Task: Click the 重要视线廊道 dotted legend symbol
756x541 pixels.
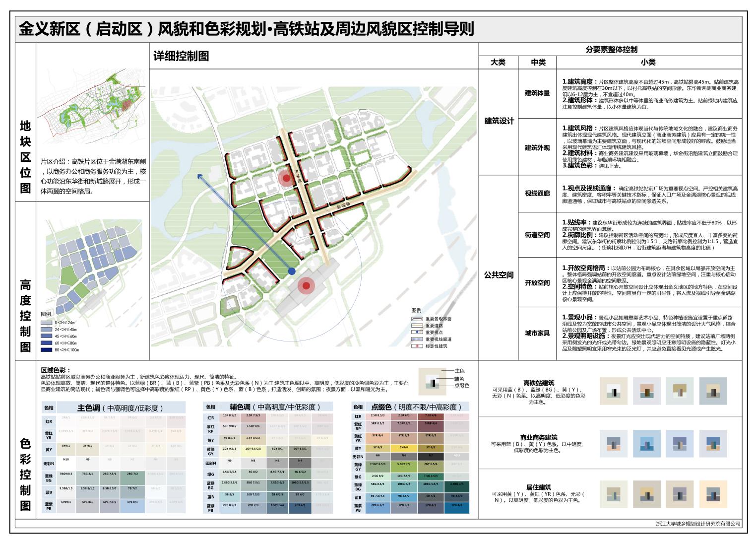Action: tap(417, 339)
